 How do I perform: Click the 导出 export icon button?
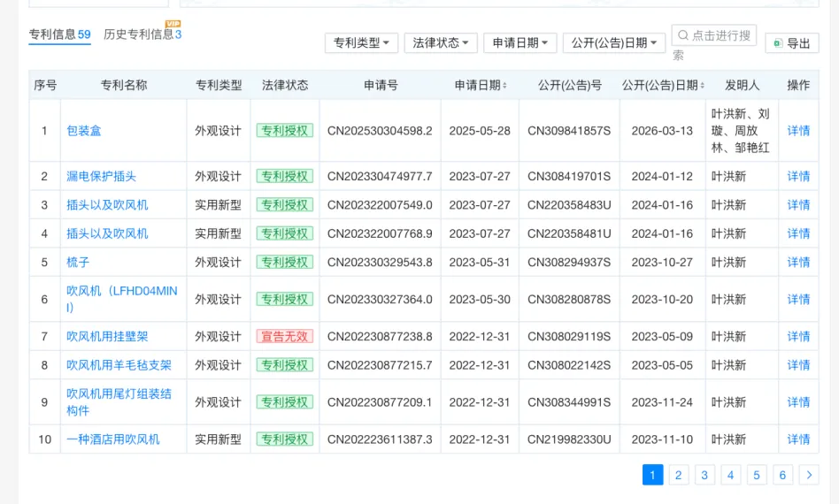tap(779, 43)
